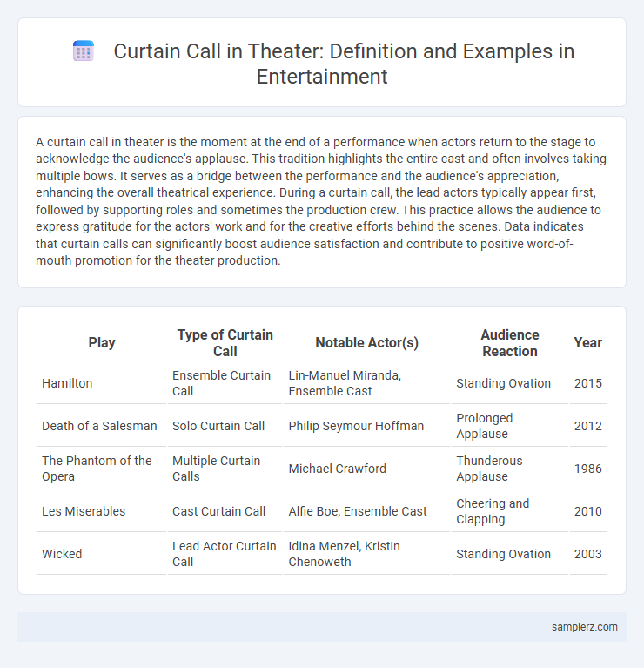Select the 'Les Miserables' cell
Image resolution: width=644 pixels, height=668 pixels.
click(x=102, y=511)
